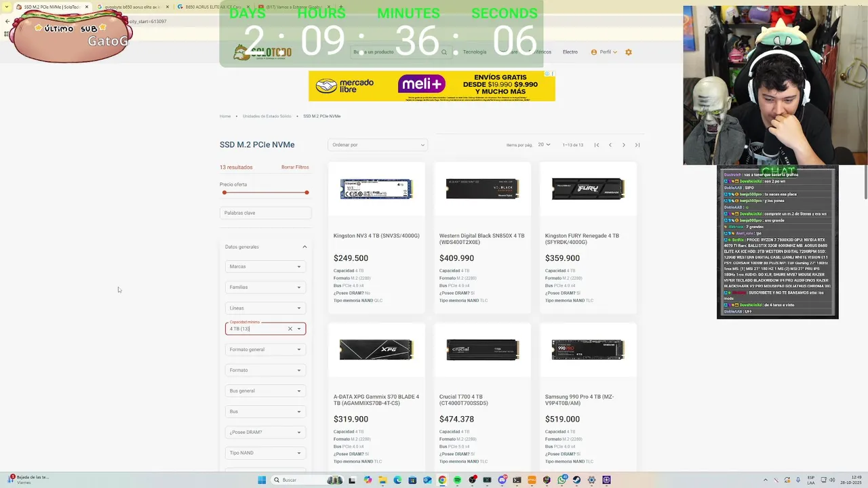Open Spotify from the taskbar
Screen dimensions: 868x488
(457, 480)
